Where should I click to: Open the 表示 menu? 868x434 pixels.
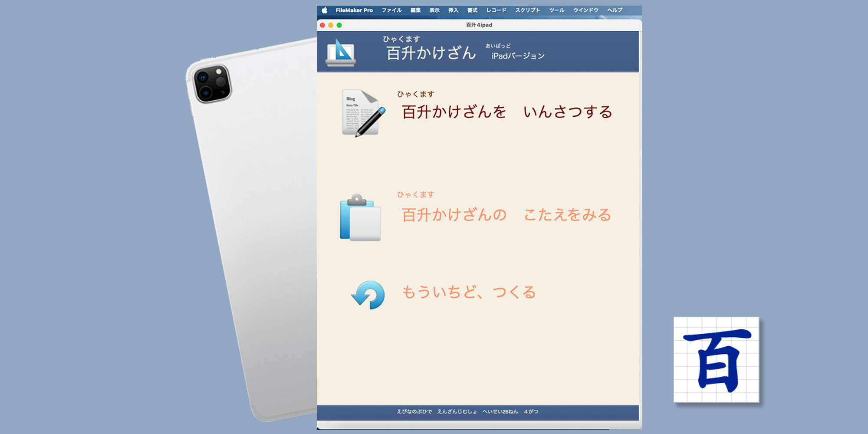point(434,10)
